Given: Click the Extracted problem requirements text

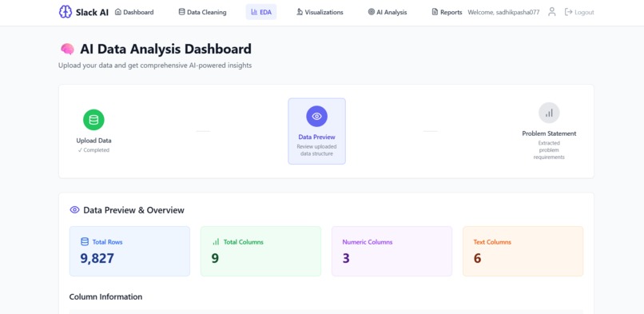Looking at the screenshot, I should coord(549,150).
